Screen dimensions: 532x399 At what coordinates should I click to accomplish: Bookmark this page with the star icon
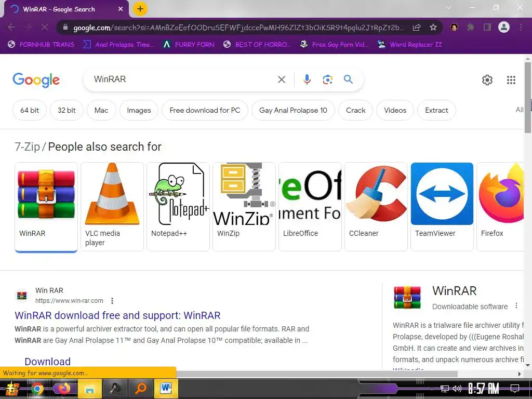[x=433, y=27]
